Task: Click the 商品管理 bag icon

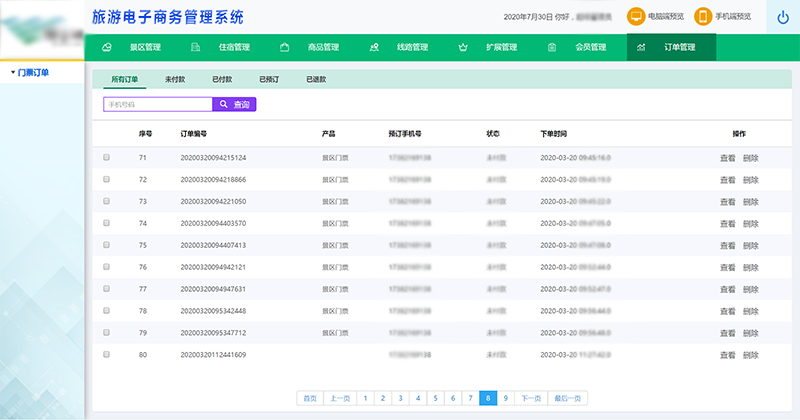Action: click(285, 47)
